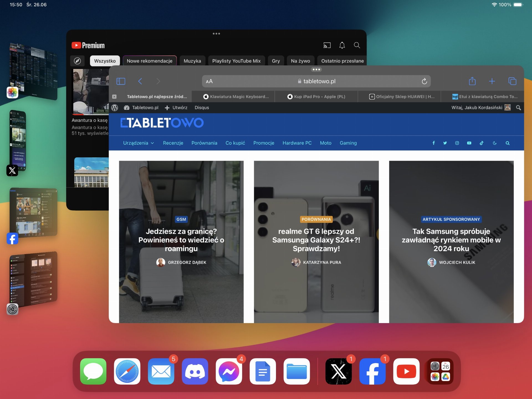Close the Tabletowo.pl Safari tab

point(114,97)
